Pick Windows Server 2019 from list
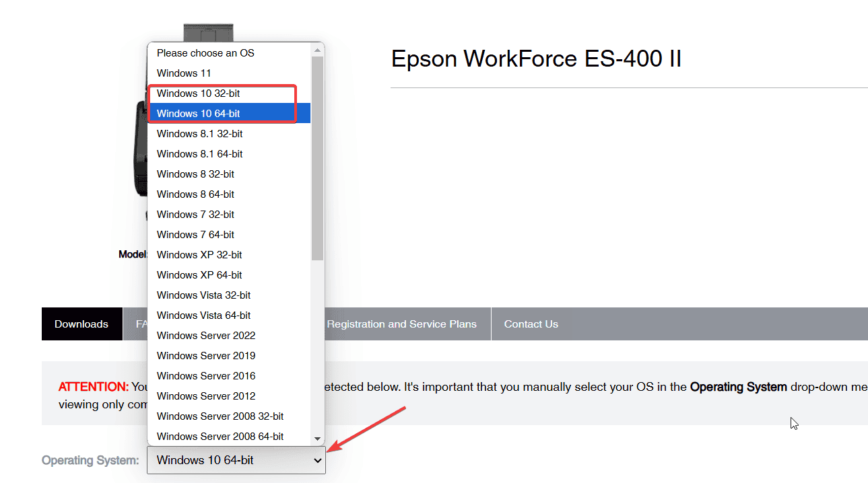Viewport: 868px width, 483px height. (x=230, y=356)
